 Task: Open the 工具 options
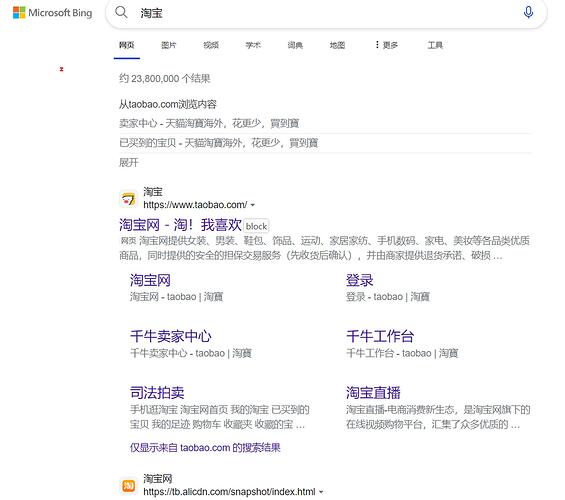coord(435,45)
